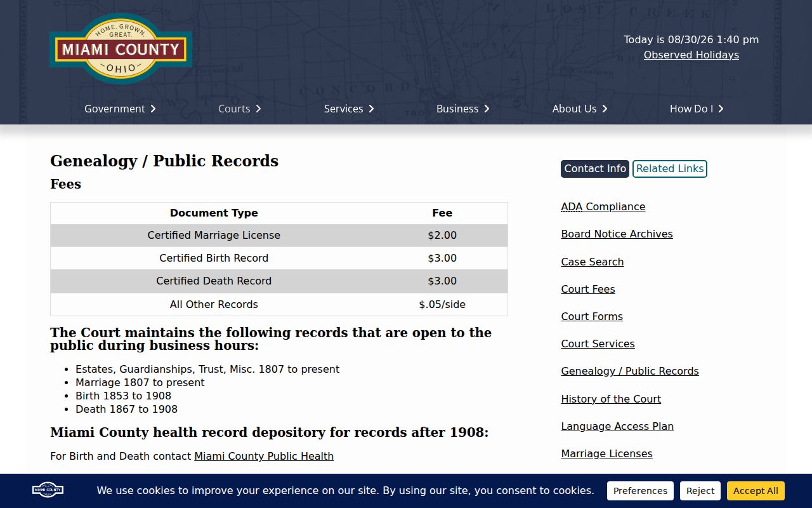Click the Estates, Guardianships, Trust list item
The image size is (812, 508).
click(207, 369)
